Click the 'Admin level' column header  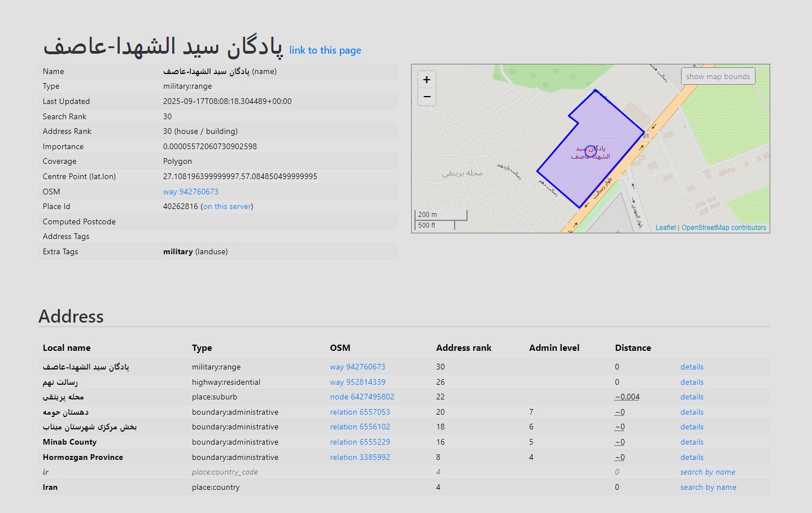(554, 347)
